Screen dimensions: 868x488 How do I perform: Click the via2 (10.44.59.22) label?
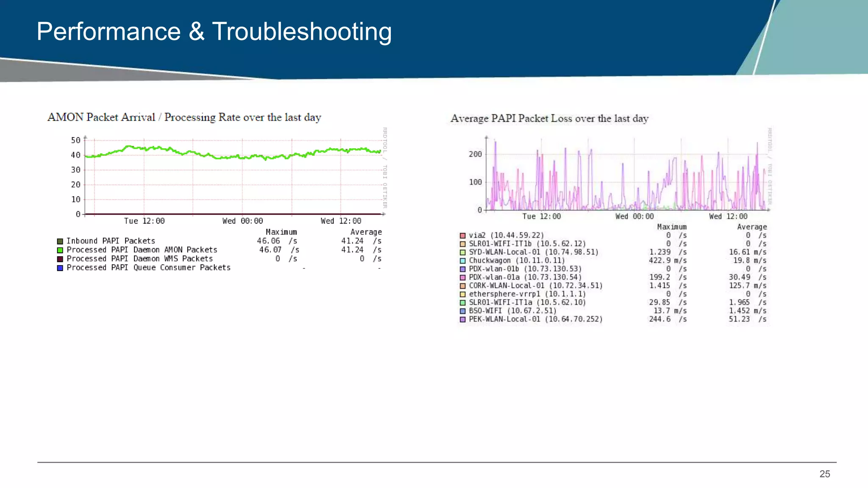pos(506,236)
